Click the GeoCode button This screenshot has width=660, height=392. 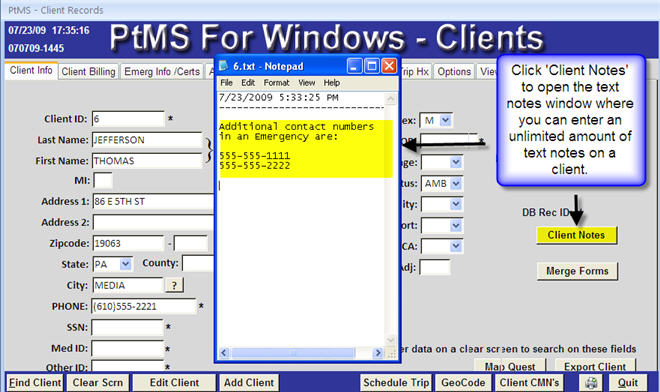(x=463, y=383)
